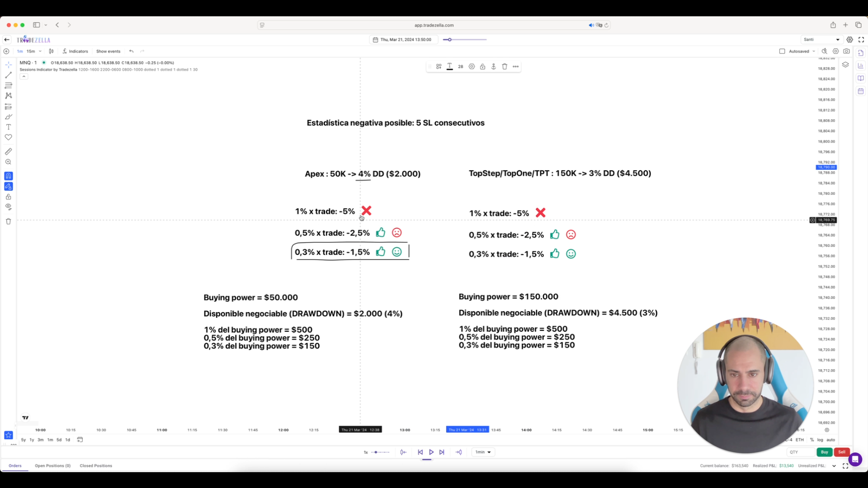This screenshot has height=488, width=868.
Task: Play the bar replay
Action: click(431, 452)
